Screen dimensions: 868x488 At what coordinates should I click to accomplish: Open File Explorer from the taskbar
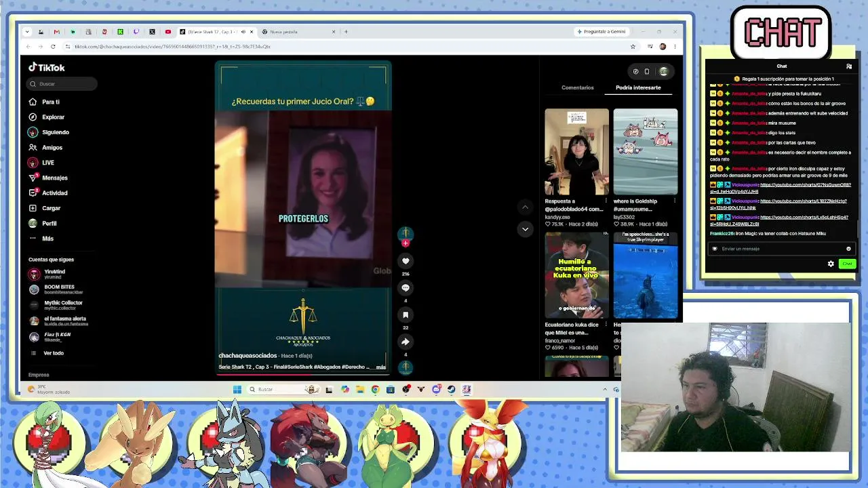(x=360, y=390)
